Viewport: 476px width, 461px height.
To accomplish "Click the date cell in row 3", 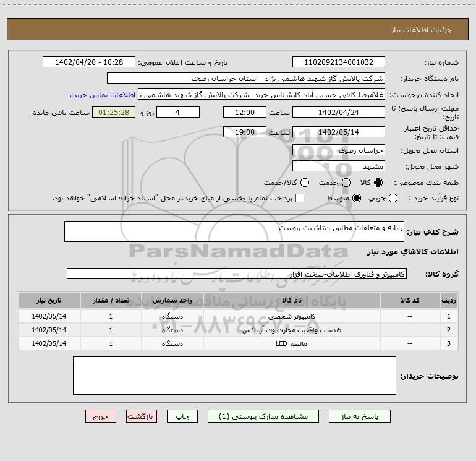I will tap(49, 343).
